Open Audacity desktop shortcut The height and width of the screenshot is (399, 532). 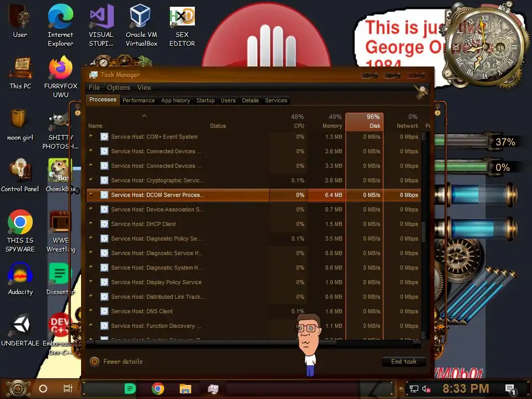(20, 278)
